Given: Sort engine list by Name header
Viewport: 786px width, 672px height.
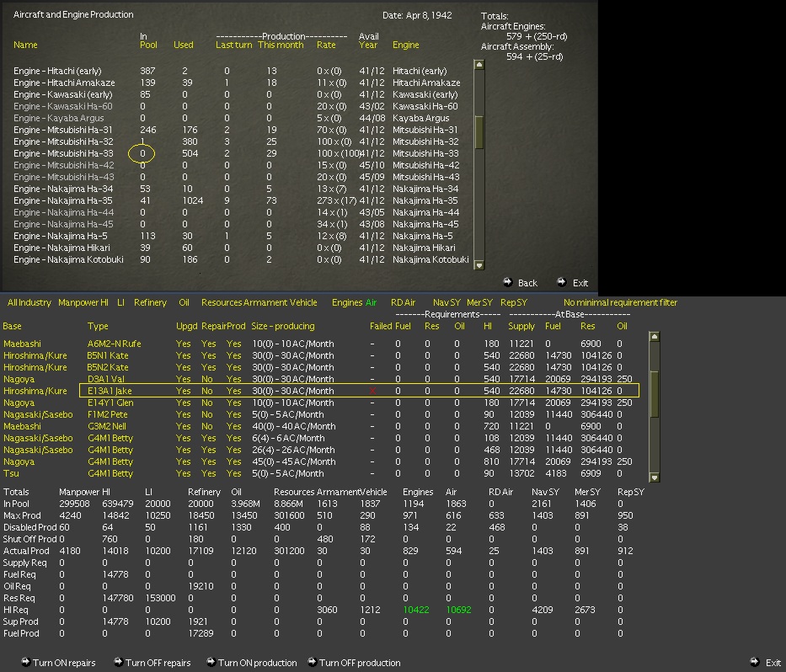Looking at the screenshot, I should 25,45.
